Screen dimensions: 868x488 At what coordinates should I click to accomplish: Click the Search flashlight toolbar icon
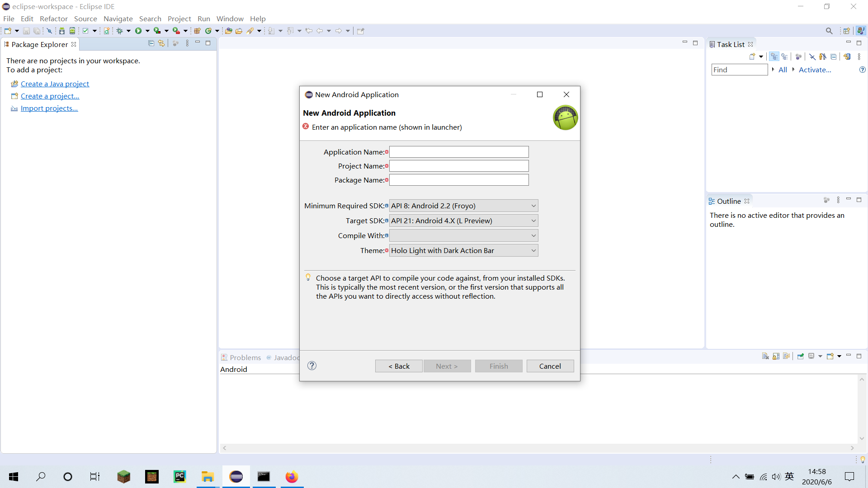[250, 31]
